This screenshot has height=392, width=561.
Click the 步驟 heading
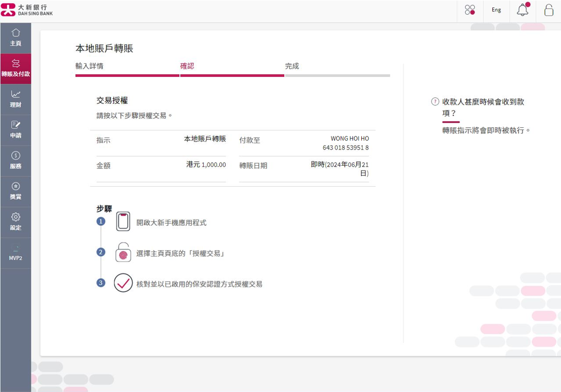pyautogui.click(x=104, y=208)
